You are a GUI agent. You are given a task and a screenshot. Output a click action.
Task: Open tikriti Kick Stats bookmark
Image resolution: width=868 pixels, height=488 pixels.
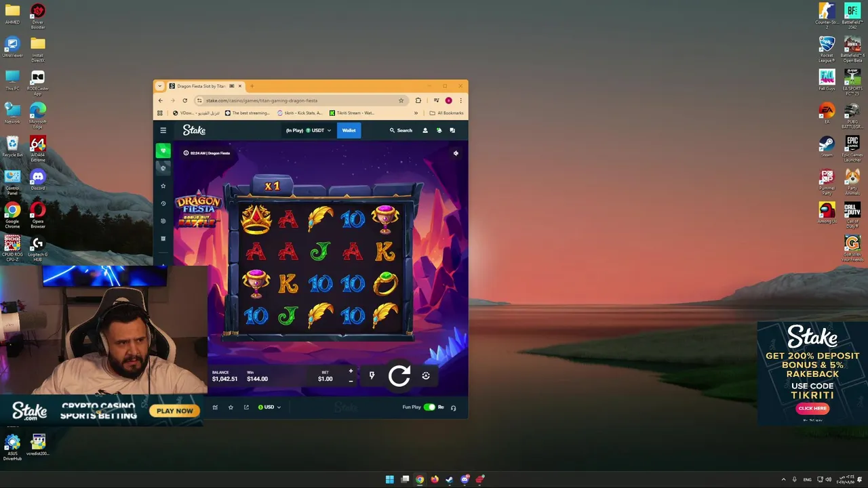pos(300,113)
